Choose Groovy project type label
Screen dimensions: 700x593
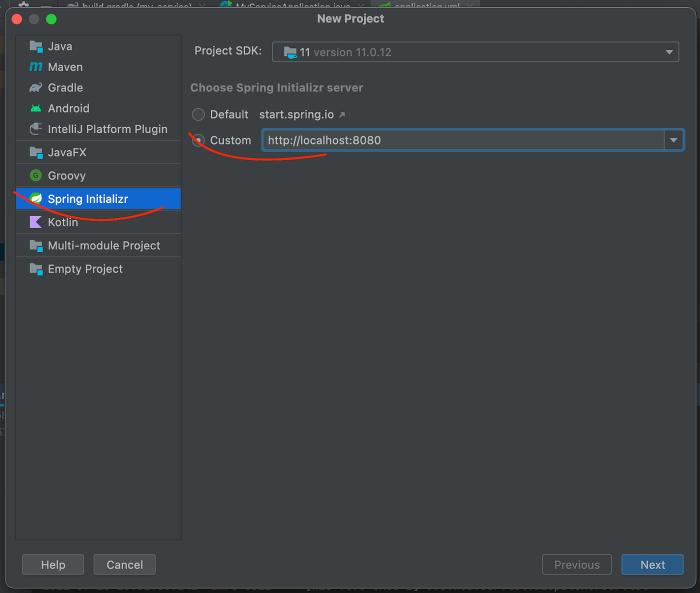(66, 176)
